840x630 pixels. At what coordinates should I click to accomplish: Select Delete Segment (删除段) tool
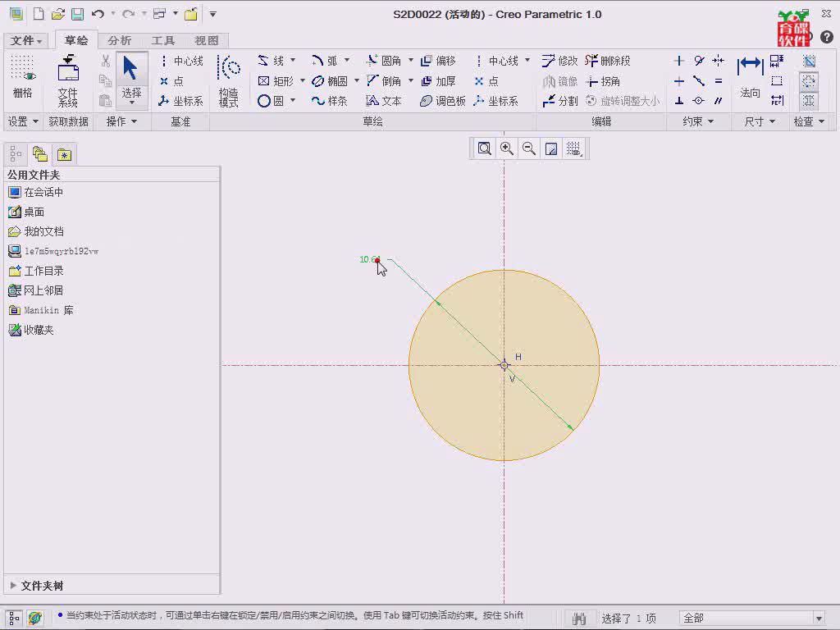608,61
